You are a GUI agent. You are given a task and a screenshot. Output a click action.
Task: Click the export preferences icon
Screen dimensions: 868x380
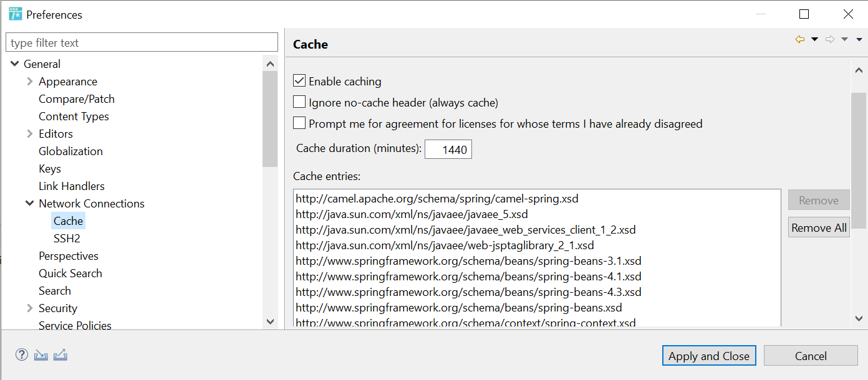(60, 355)
